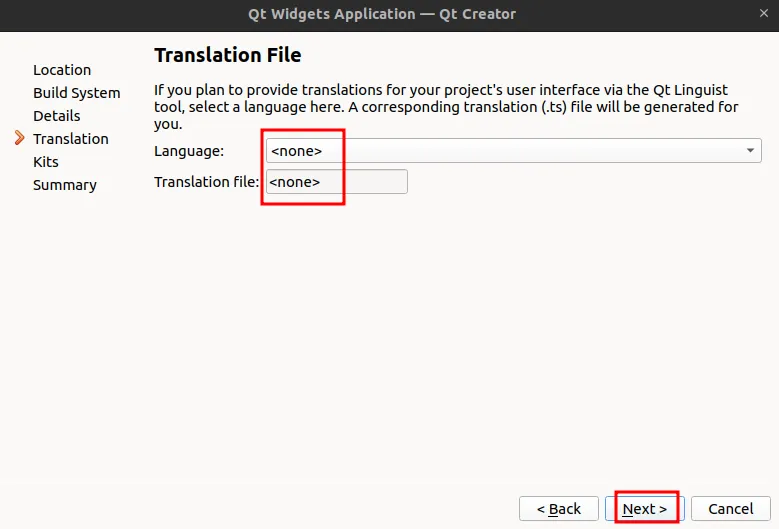Click the orange arrow step indicator
This screenshot has height=529, width=779.
pos(19,138)
